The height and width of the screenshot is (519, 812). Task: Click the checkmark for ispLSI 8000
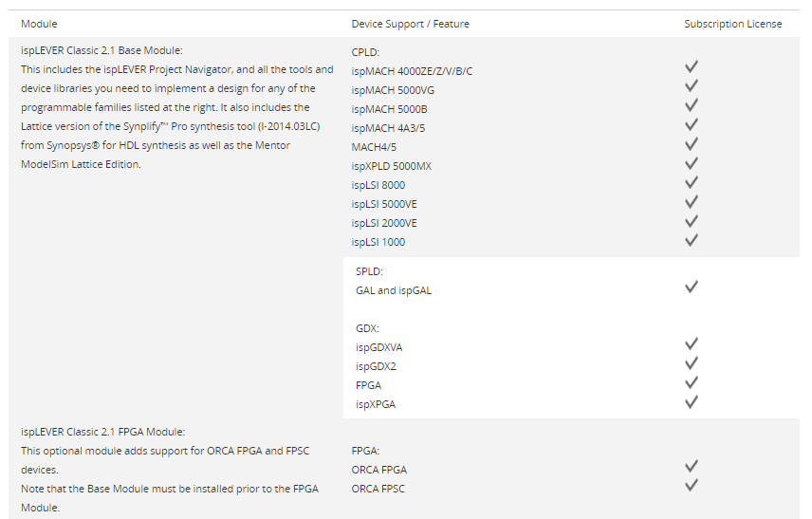pos(692,182)
